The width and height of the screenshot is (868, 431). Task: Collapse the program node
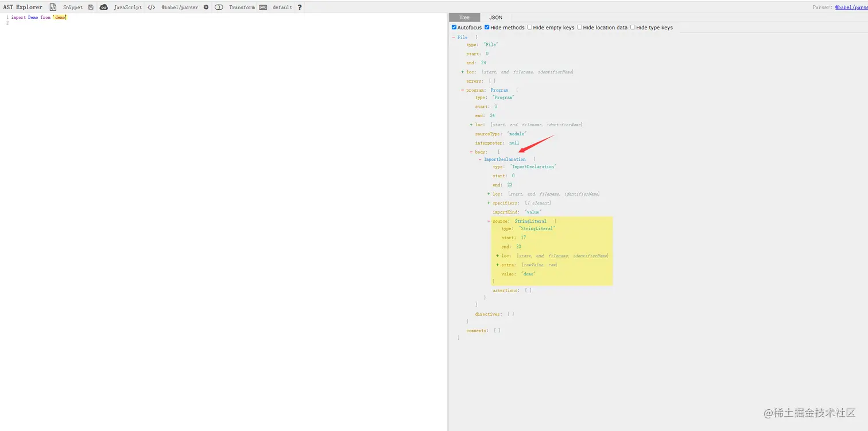pyautogui.click(x=463, y=90)
